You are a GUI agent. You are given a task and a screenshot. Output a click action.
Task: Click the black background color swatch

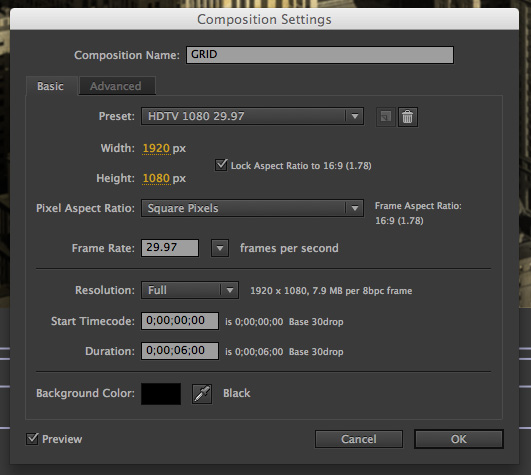point(161,394)
